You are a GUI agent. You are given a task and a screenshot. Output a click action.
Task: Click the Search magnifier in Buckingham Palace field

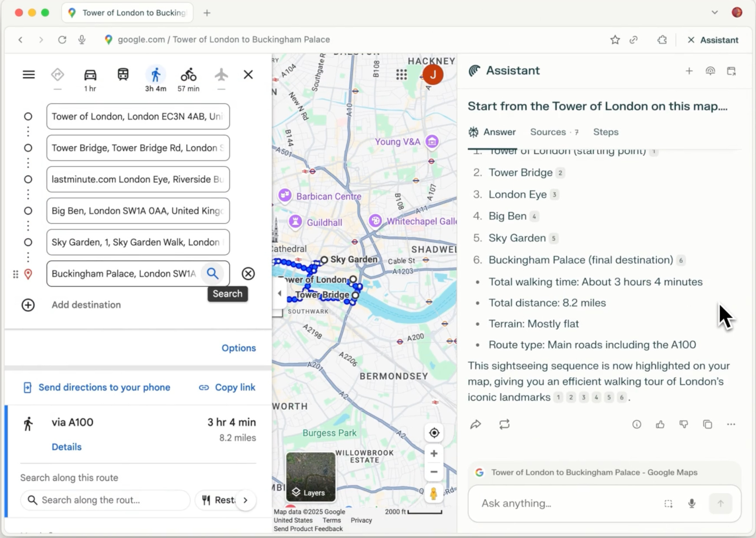click(213, 273)
